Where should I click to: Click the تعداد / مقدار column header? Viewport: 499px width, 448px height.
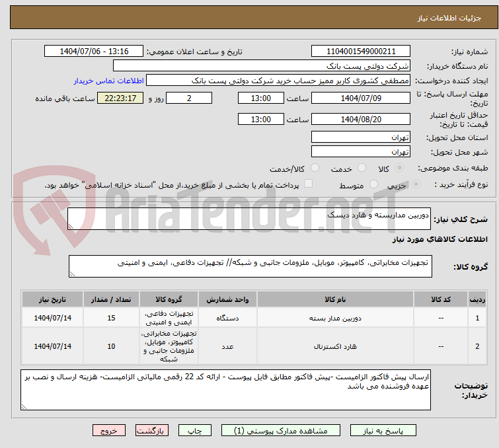(111, 299)
